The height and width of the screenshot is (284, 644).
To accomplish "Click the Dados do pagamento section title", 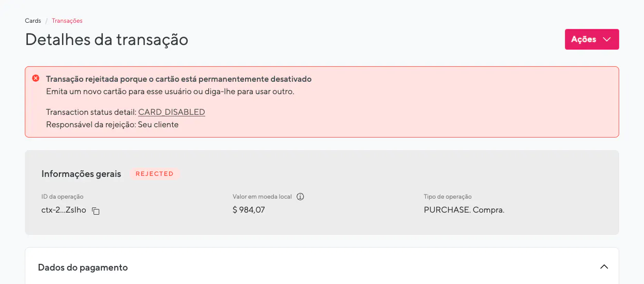I will coord(83,267).
